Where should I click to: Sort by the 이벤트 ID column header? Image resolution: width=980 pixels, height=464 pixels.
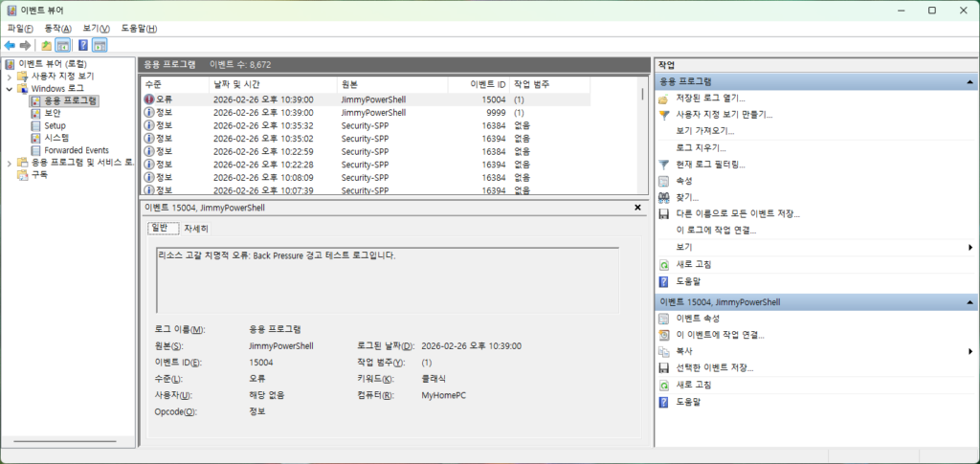coord(479,84)
